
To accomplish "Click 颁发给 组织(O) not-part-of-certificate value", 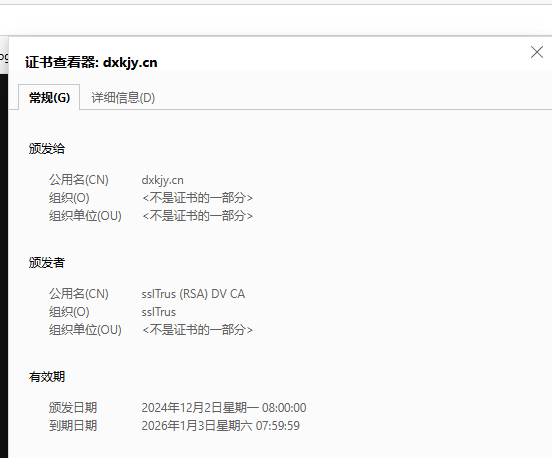I will tap(197, 198).
